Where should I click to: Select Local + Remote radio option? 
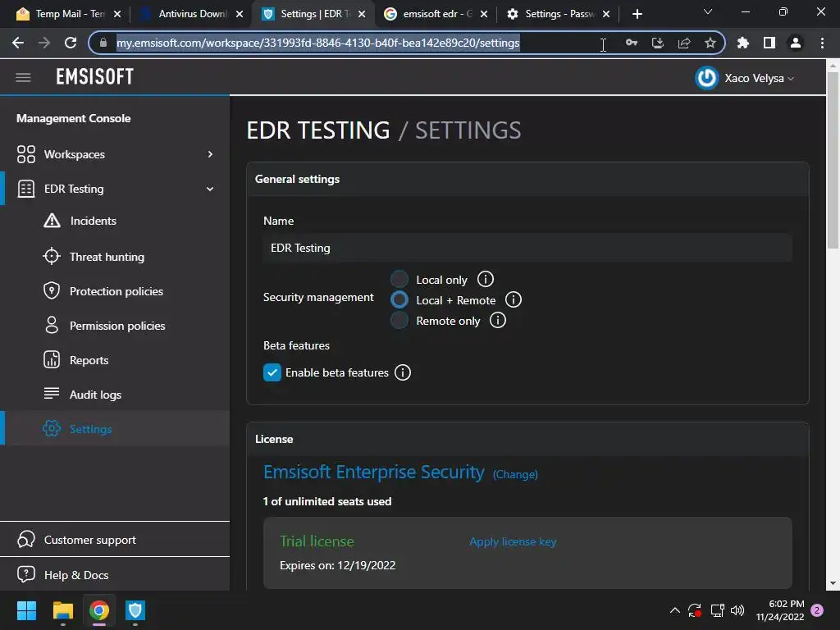(x=399, y=299)
